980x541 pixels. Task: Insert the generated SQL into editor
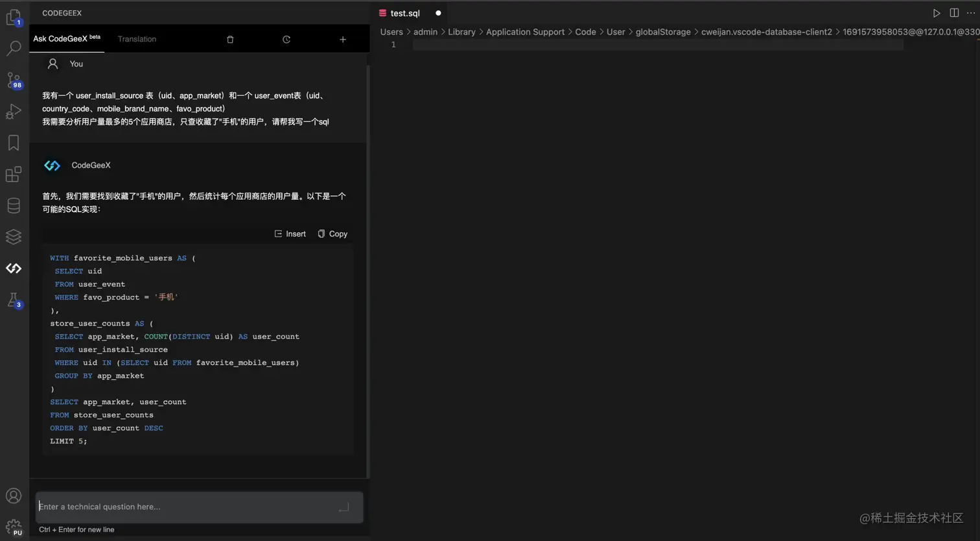(x=290, y=234)
